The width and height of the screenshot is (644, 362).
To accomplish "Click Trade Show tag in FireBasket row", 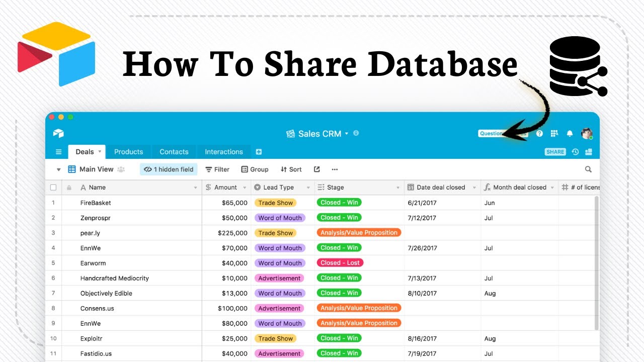I will (x=276, y=203).
